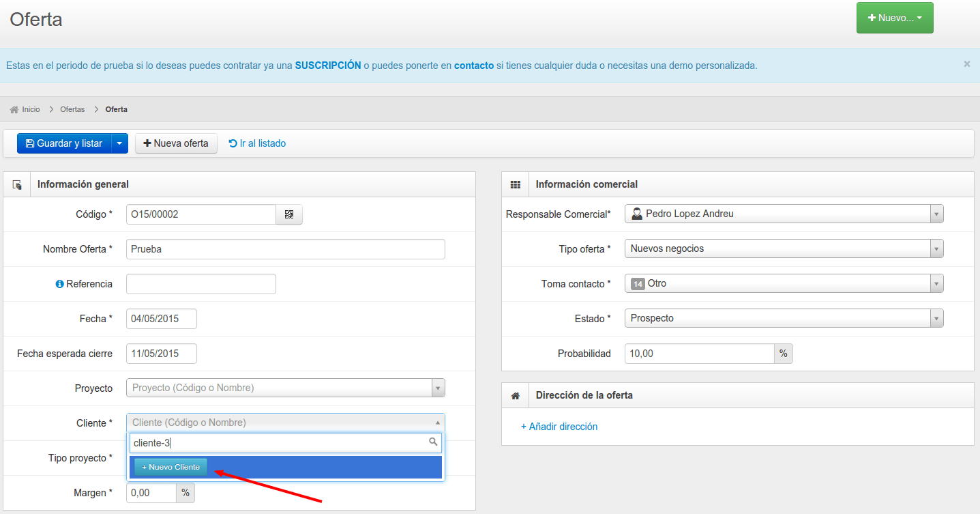Go to Inicio in the breadcrumb
This screenshot has width=980, height=514.
tap(31, 109)
